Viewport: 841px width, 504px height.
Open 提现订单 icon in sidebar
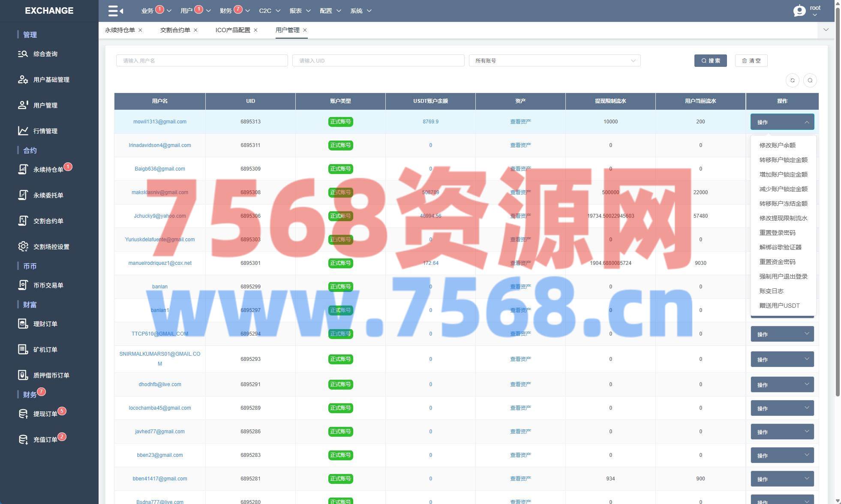coord(23,414)
